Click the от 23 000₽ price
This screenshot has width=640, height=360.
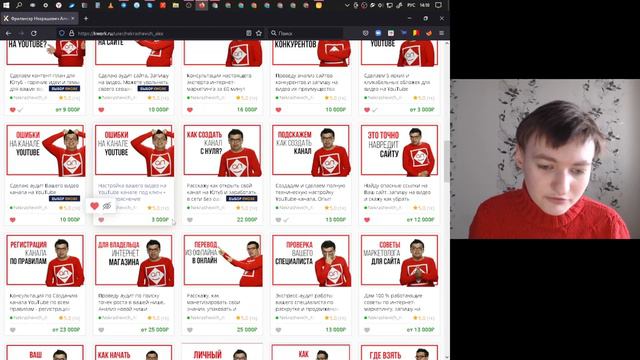(x=66, y=330)
